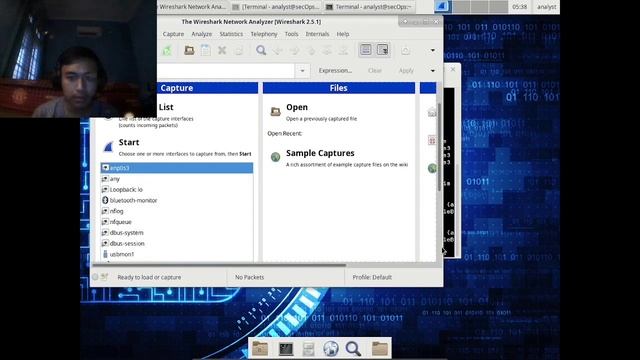
Task: Click the Go forward arrow icon
Action: click(x=294, y=50)
